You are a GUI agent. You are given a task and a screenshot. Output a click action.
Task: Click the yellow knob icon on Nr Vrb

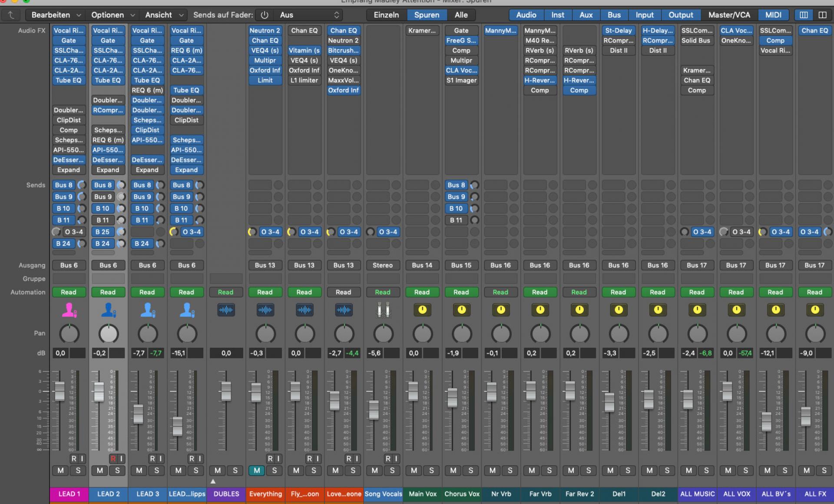pyautogui.click(x=501, y=310)
